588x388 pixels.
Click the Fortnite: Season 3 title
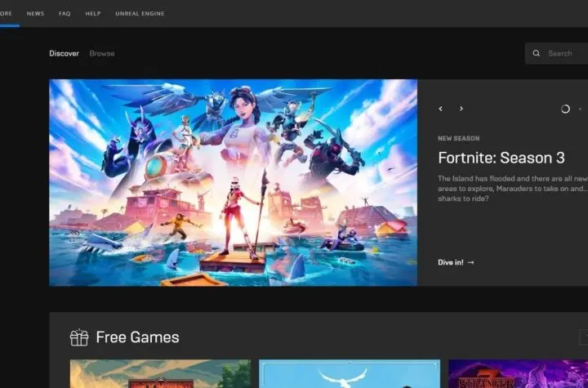click(501, 158)
